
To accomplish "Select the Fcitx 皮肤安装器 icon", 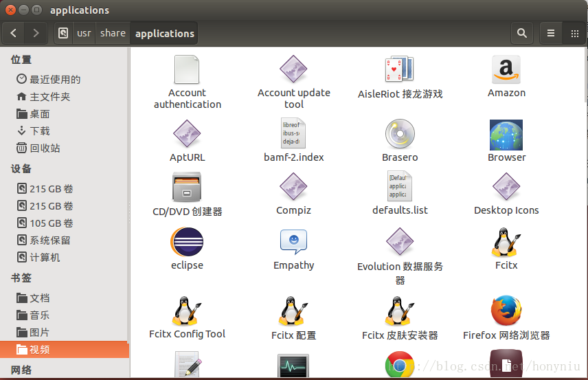I will click(400, 311).
